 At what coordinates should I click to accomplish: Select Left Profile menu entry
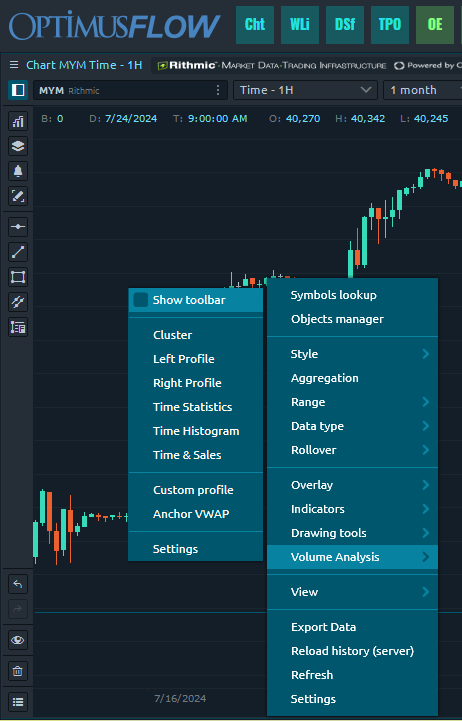tap(196, 359)
